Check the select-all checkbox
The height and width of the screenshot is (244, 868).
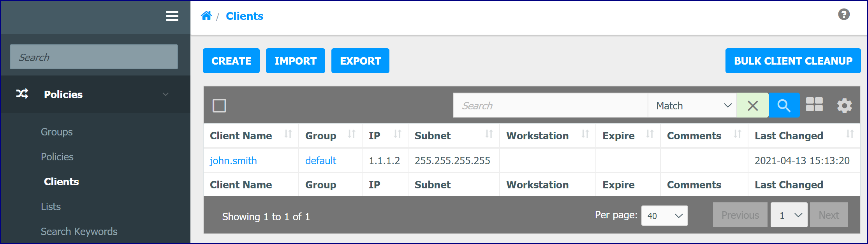tap(219, 105)
